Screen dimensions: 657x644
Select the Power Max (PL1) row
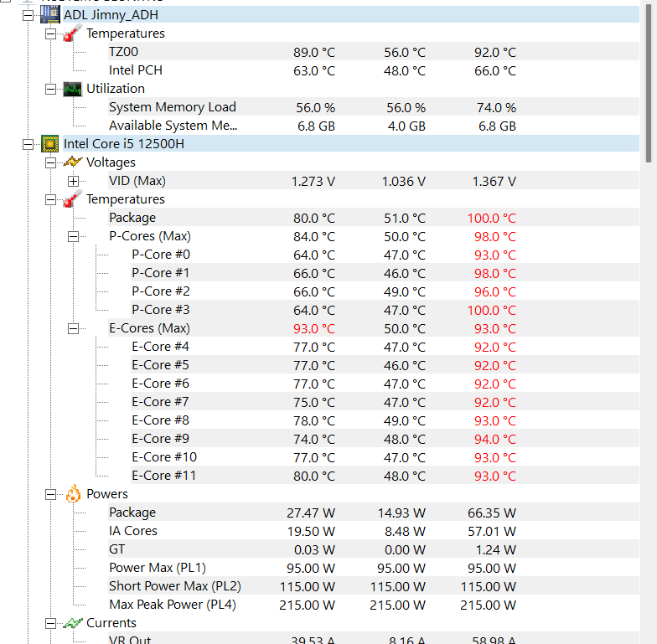[374, 568]
